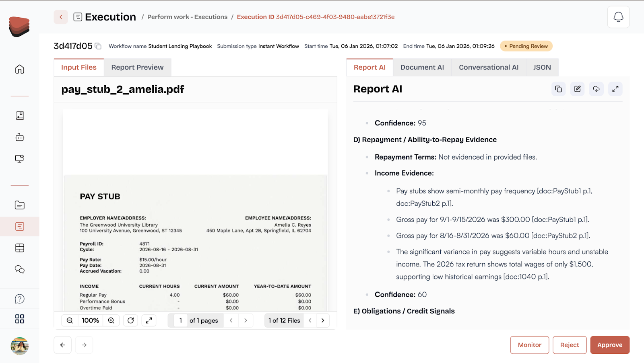Switch to Report Preview tab
Screen dimensions: 644x363
(x=138, y=68)
